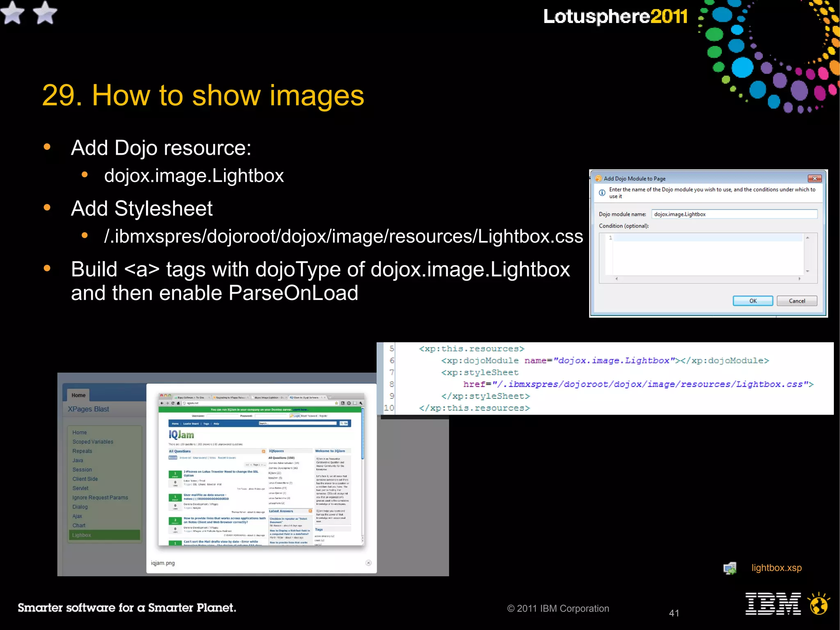
Task: Click the globe icon beside the IBM logo
Action: 819,603
